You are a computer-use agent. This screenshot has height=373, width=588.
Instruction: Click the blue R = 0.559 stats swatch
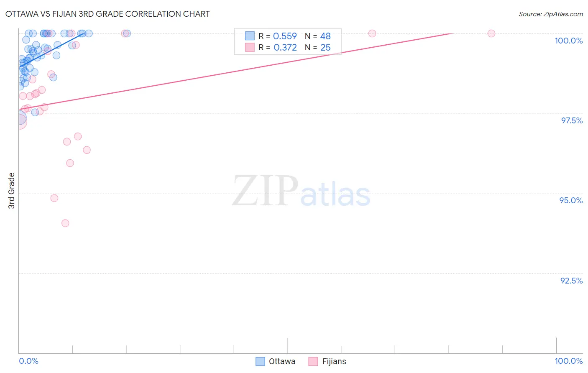250,36
